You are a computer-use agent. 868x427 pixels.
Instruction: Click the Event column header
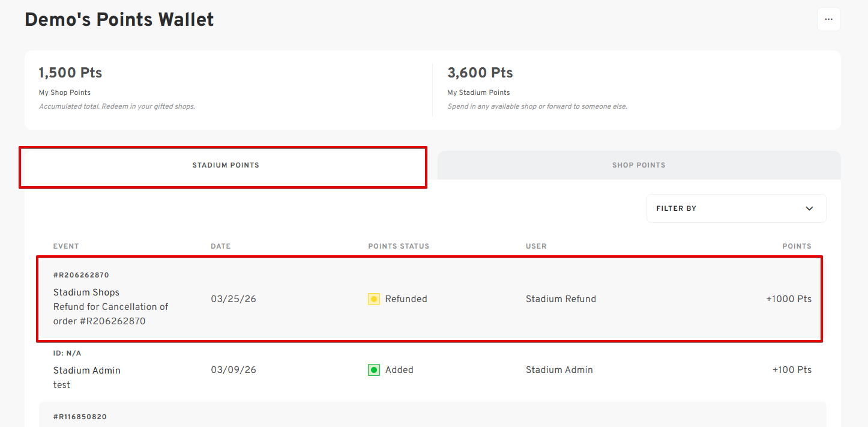pos(66,246)
